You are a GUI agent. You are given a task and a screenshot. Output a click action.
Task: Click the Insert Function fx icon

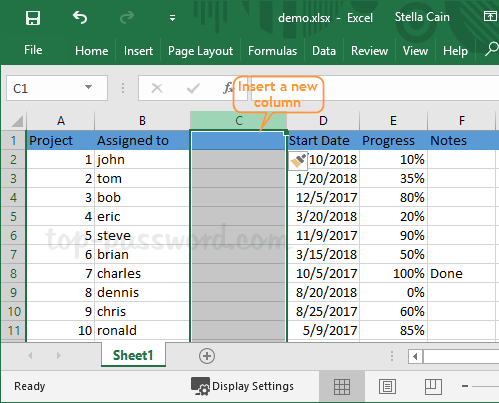click(x=228, y=88)
